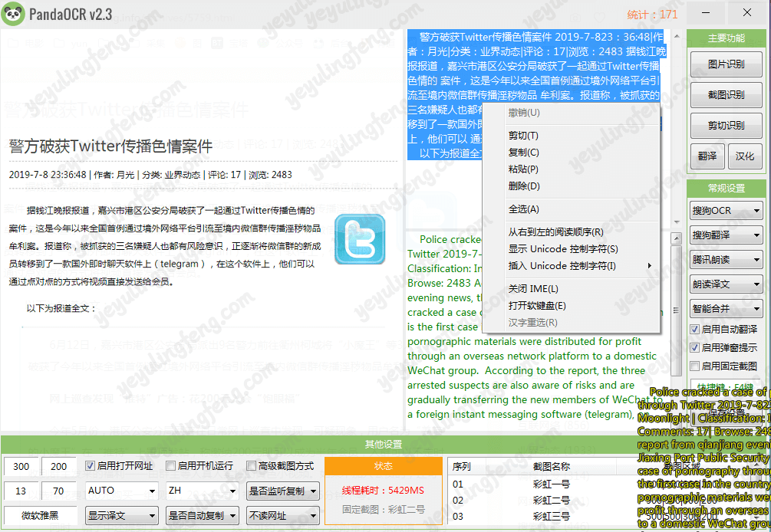
Task: Choose 删除(D) in the context menu
Action: click(571, 186)
